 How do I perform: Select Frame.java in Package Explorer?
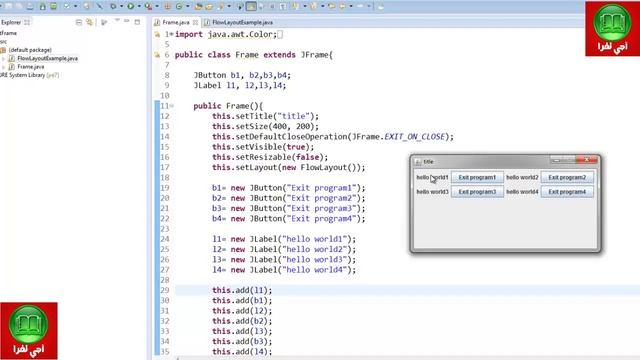[x=27, y=67]
